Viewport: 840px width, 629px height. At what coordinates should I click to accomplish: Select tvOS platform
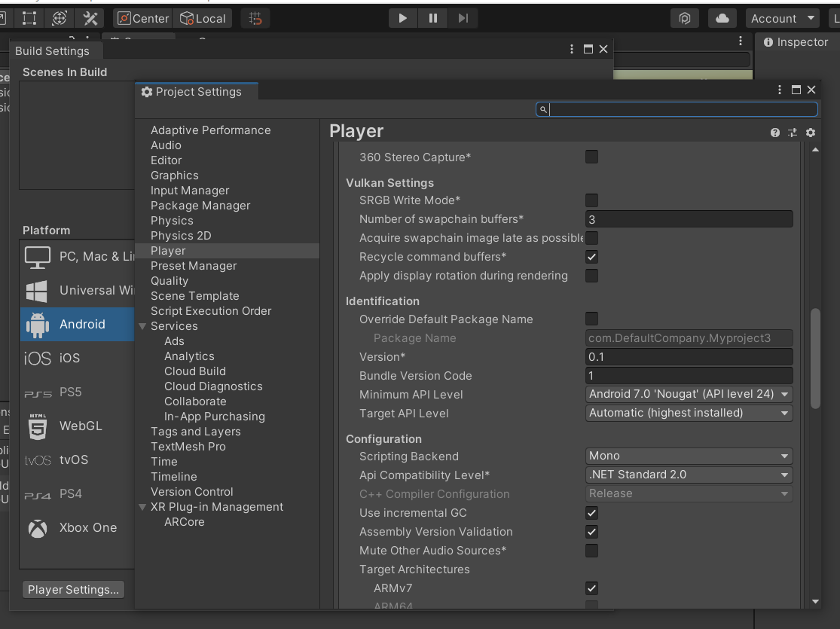[77, 460]
